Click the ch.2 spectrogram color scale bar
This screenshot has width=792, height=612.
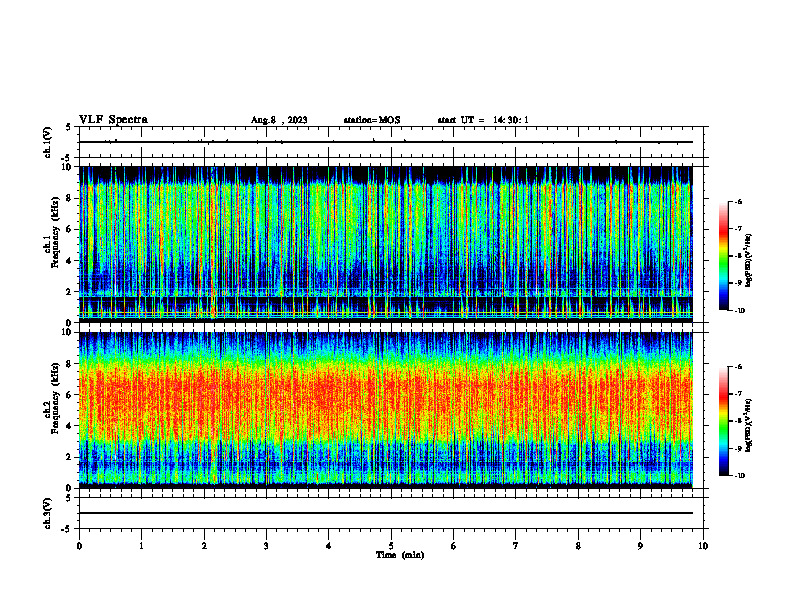723,421
